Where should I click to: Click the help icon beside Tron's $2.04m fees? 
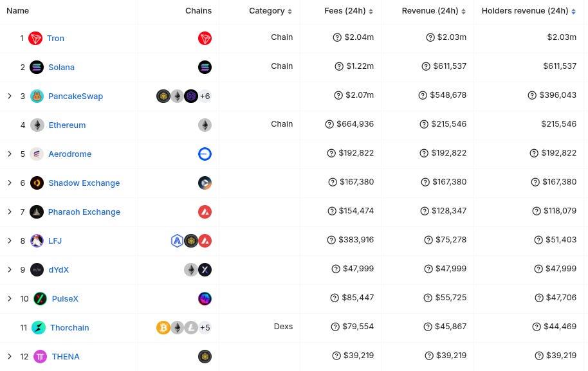pyautogui.click(x=337, y=37)
